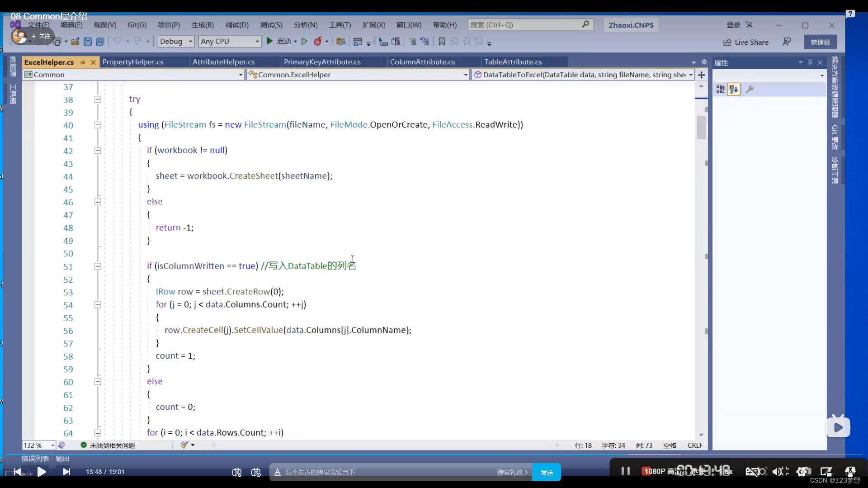Click the Undo arrow icon

[117, 41]
